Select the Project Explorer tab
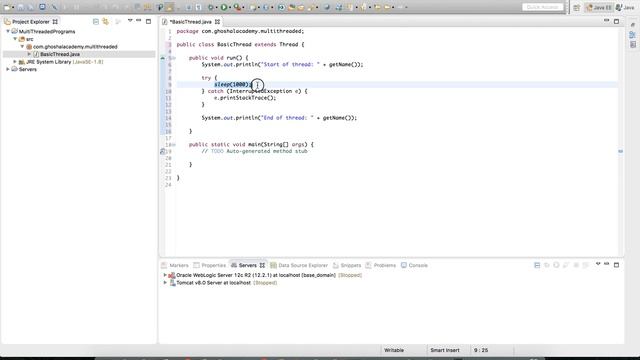 click(31, 22)
